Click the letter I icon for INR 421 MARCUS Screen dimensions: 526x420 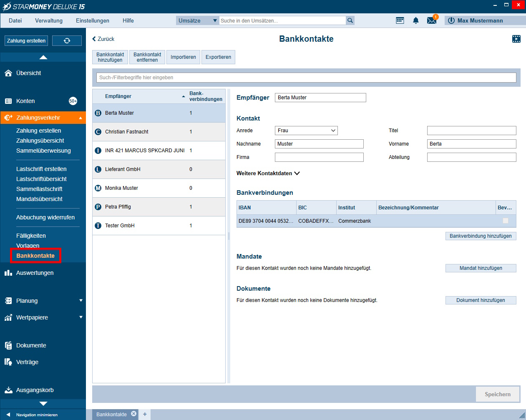pyautogui.click(x=98, y=151)
